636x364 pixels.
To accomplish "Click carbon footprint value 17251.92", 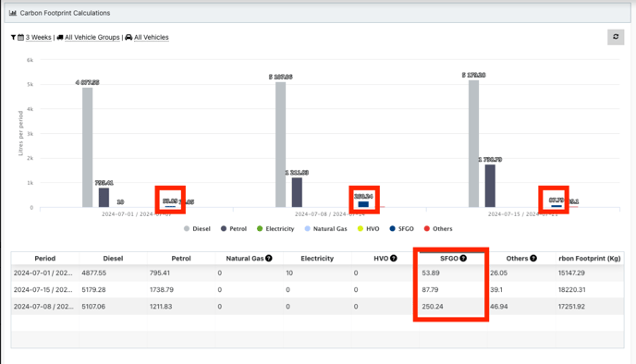I will click(x=571, y=307).
